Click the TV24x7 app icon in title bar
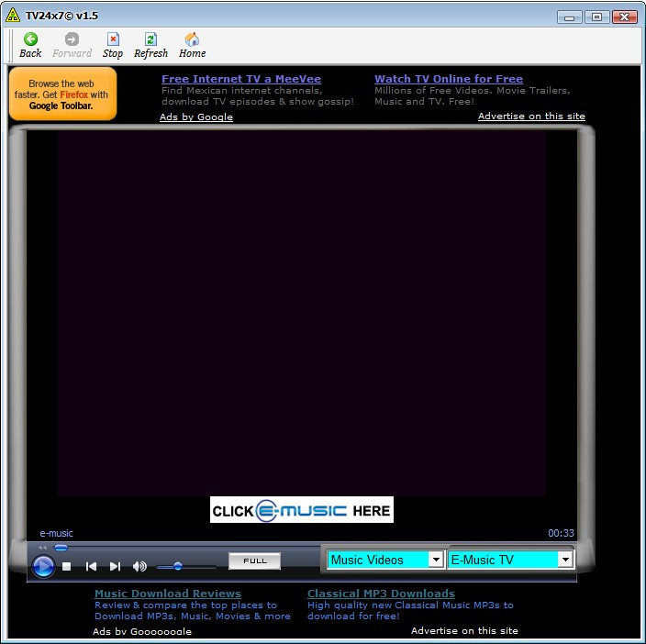Viewport: 646px width, 644px height. coord(13,16)
